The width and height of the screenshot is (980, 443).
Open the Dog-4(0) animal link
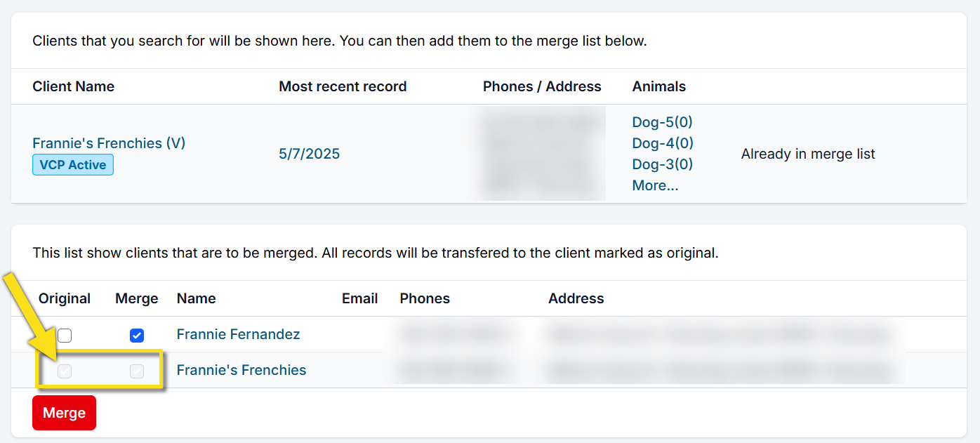click(662, 143)
